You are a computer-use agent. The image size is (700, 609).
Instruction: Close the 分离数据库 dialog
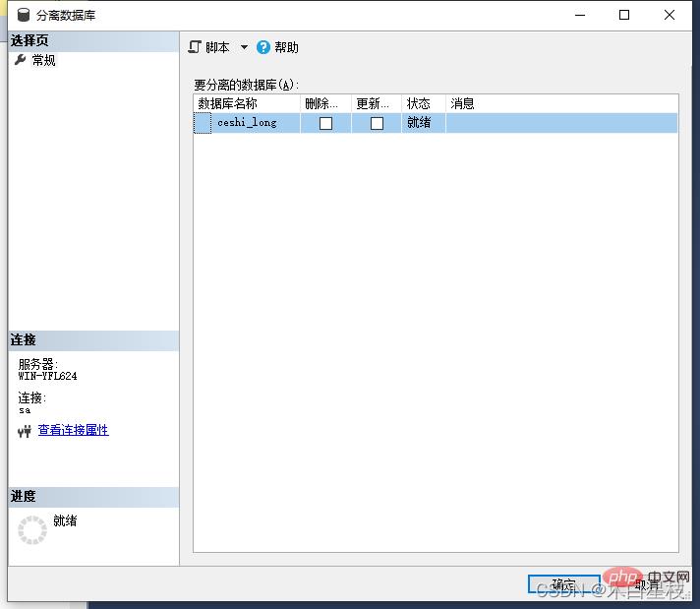[x=670, y=15]
